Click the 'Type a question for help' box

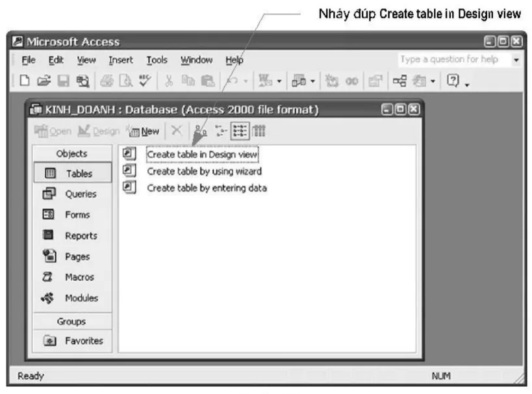pos(455,60)
